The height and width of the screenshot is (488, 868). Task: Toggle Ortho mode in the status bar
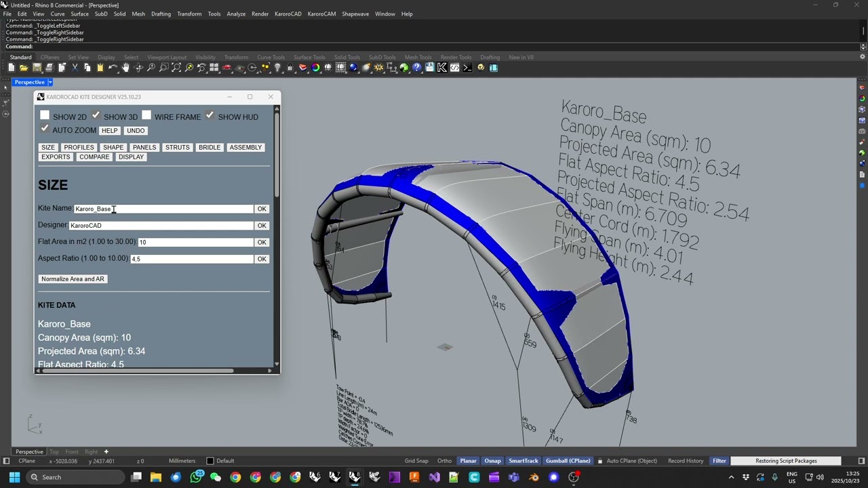pyautogui.click(x=444, y=461)
